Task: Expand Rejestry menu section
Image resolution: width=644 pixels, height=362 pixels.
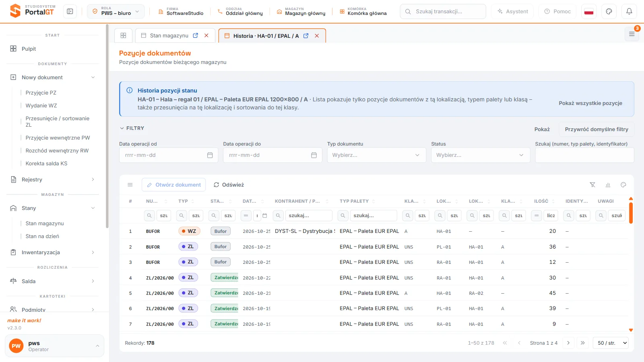Action: 53,179
